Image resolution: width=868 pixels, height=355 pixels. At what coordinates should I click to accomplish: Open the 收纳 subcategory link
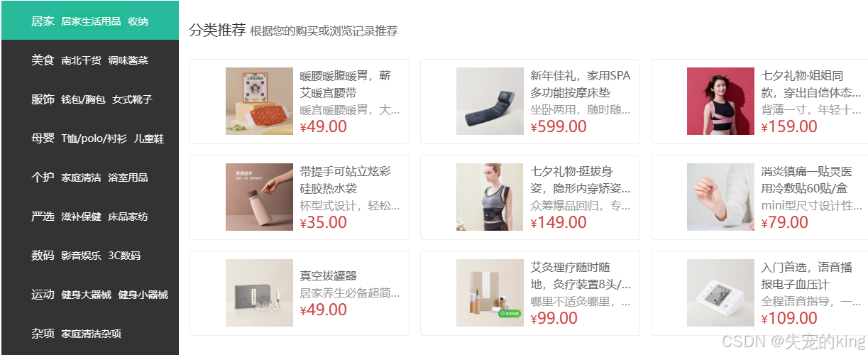point(138,21)
